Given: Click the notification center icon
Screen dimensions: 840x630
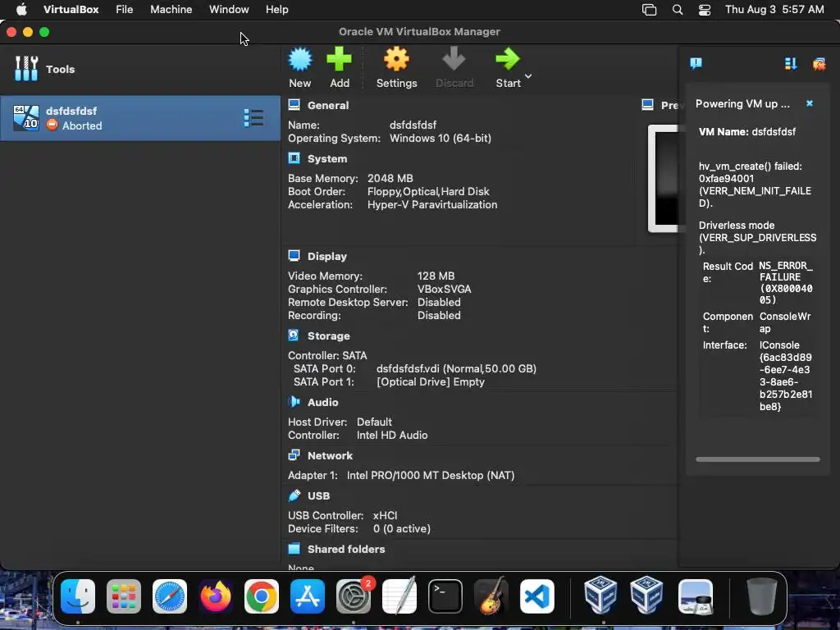Looking at the screenshot, I should pyautogui.click(x=696, y=64).
